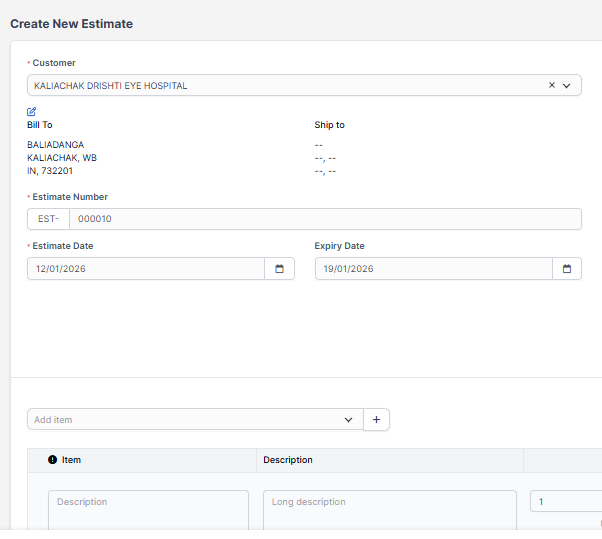The height and width of the screenshot is (539, 602).
Task: Click the Description column header
Action: tap(288, 460)
